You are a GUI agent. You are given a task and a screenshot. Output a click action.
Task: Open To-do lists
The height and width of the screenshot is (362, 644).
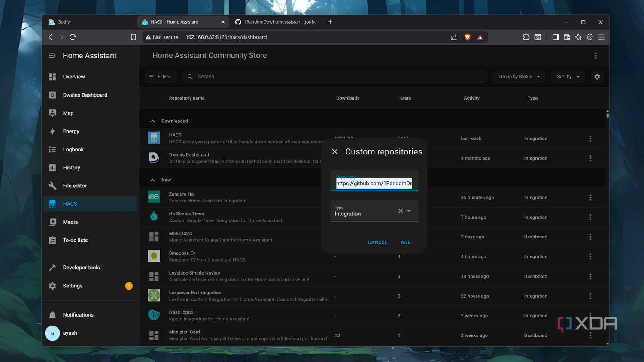pos(90,240)
